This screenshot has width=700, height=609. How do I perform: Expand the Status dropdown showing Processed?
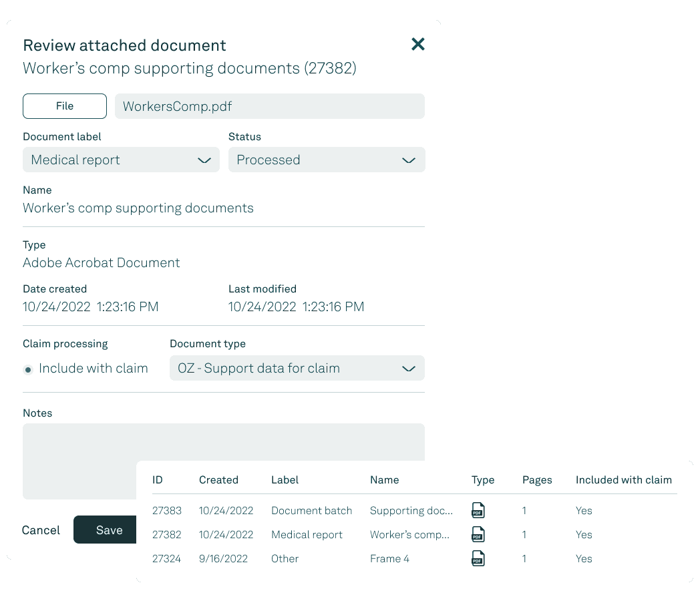327,160
